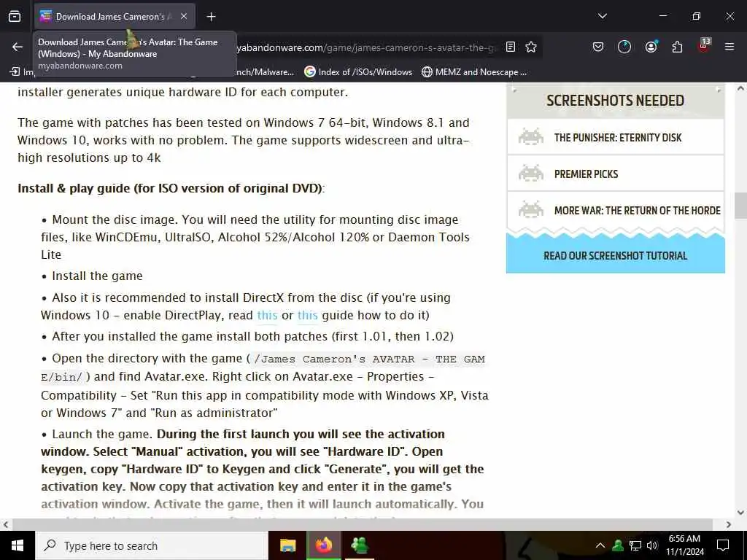
Task: Open the uBlock extension with 13 badge
Action: [x=704, y=46]
